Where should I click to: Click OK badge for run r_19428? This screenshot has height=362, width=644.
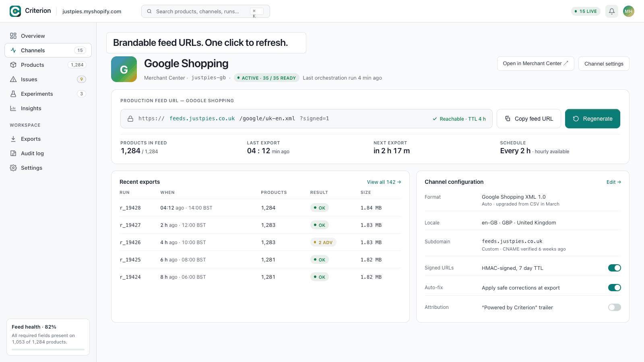(320, 208)
